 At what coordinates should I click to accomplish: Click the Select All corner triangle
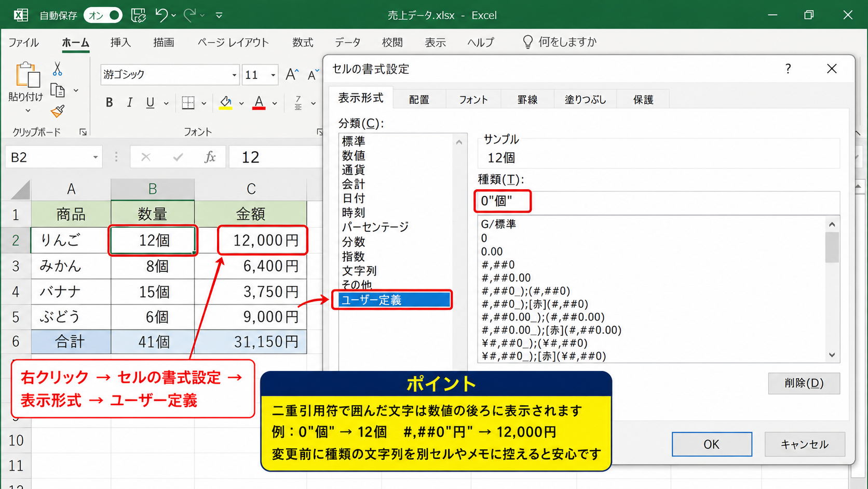coord(21,190)
